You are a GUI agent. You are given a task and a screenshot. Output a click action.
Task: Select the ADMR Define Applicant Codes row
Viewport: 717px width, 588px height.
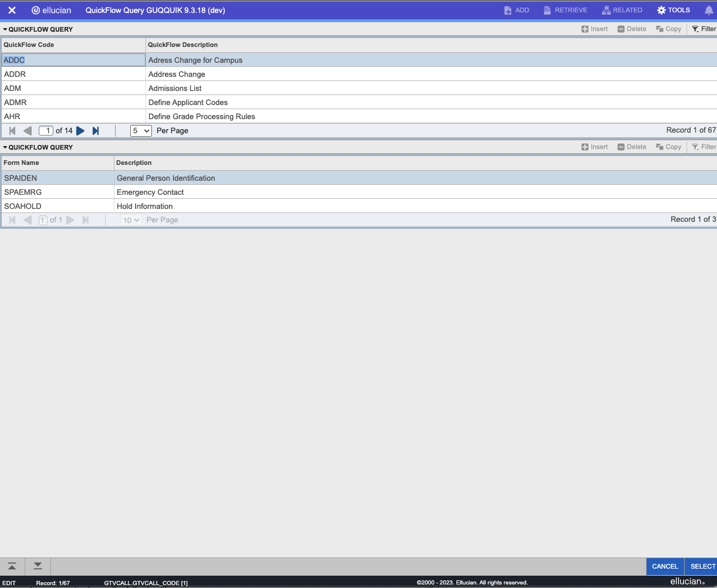pyautogui.click(x=188, y=102)
